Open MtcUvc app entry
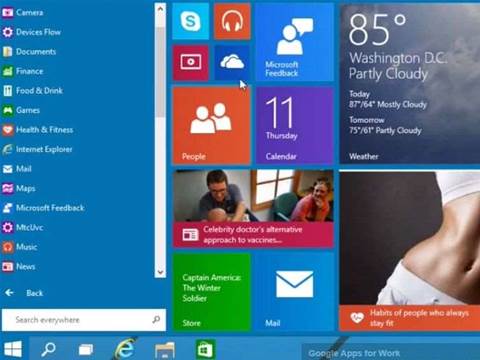The height and width of the screenshot is (360, 480). 23,228
